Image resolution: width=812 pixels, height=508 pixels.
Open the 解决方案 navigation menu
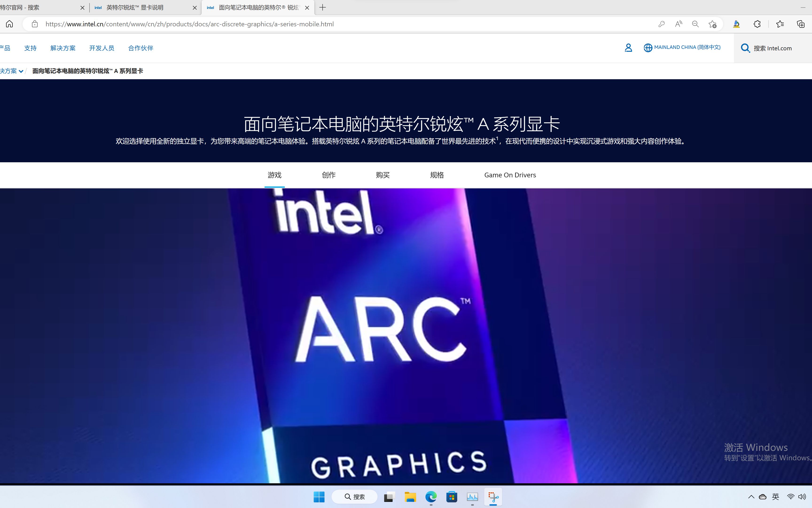point(63,48)
